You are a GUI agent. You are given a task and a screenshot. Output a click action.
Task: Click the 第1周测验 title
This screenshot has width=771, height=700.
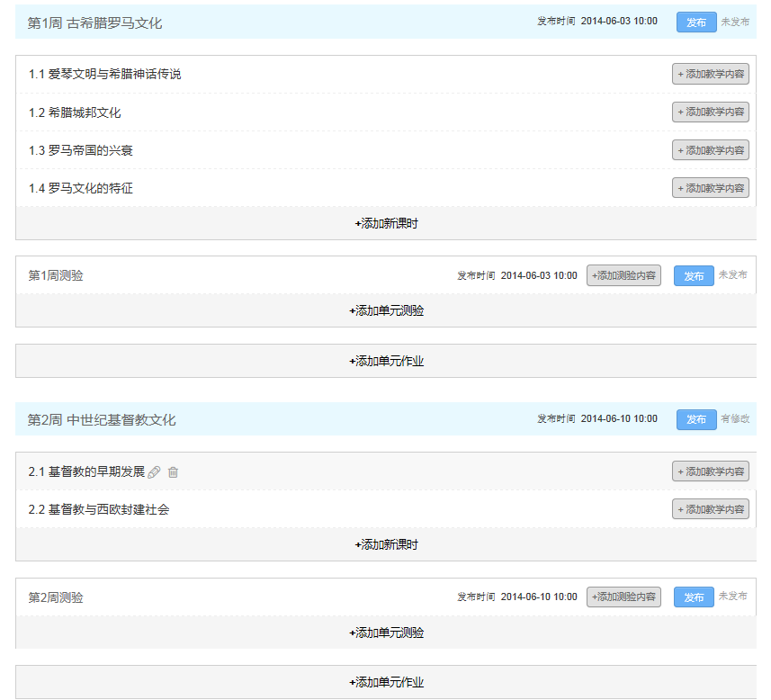pyautogui.click(x=56, y=275)
